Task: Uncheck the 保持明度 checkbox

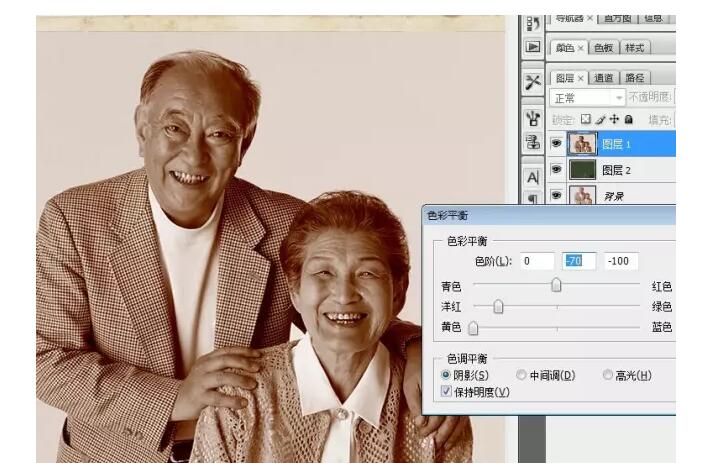Action: pyautogui.click(x=446, y=391)
